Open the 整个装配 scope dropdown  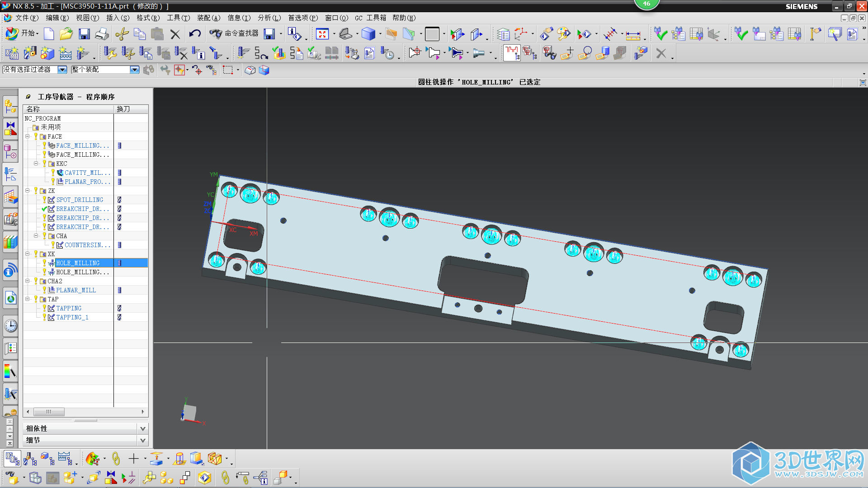[x=135, y=70]
